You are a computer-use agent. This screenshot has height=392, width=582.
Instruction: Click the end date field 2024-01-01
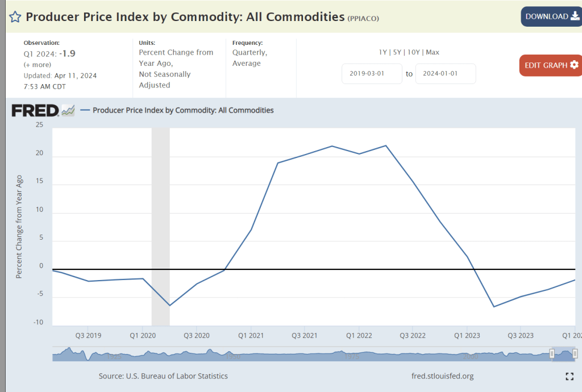tap(446, 74)
